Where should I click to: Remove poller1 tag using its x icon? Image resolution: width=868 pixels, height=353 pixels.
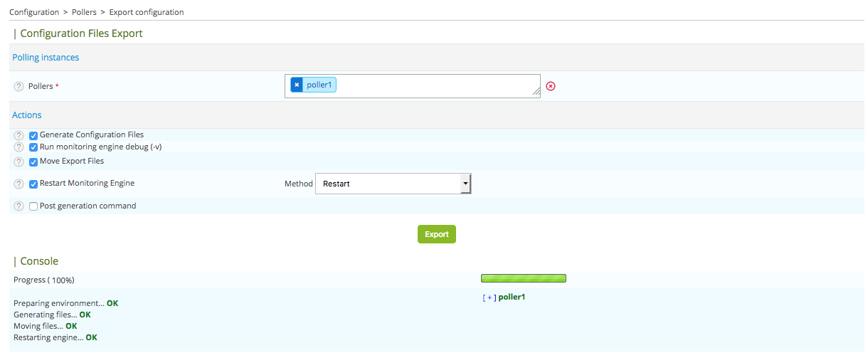tap(297, 85)
